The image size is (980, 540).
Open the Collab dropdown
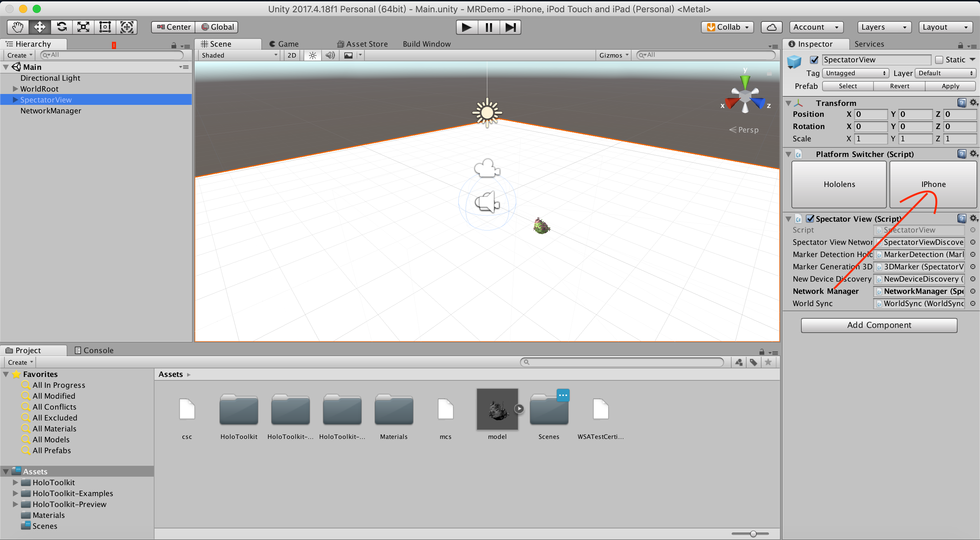727,27
